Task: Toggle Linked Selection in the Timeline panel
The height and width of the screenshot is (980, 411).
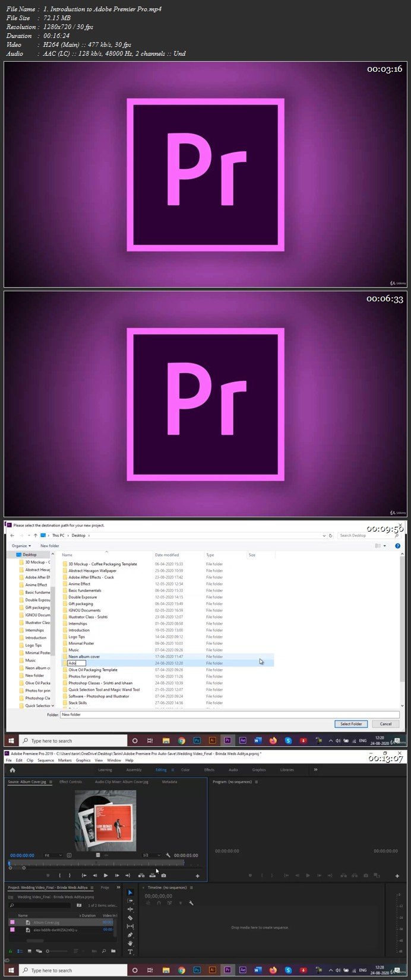Action: coord(169,903)
